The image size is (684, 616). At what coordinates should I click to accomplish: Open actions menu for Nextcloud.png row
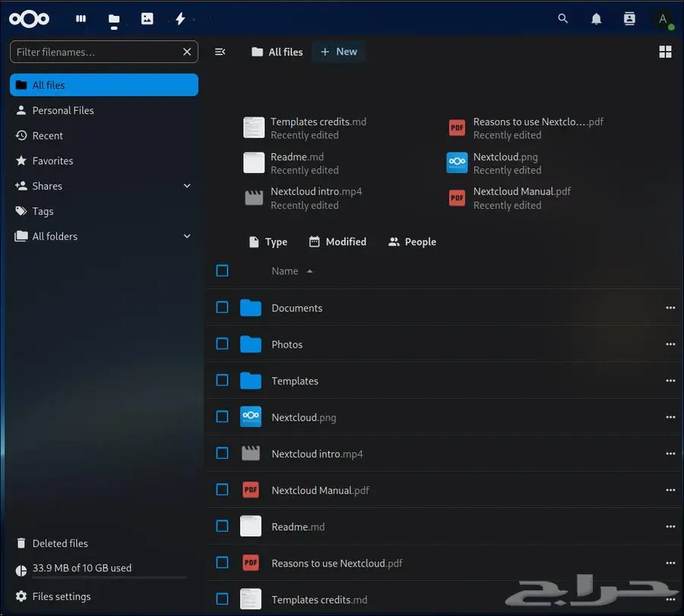click(670, 417)
